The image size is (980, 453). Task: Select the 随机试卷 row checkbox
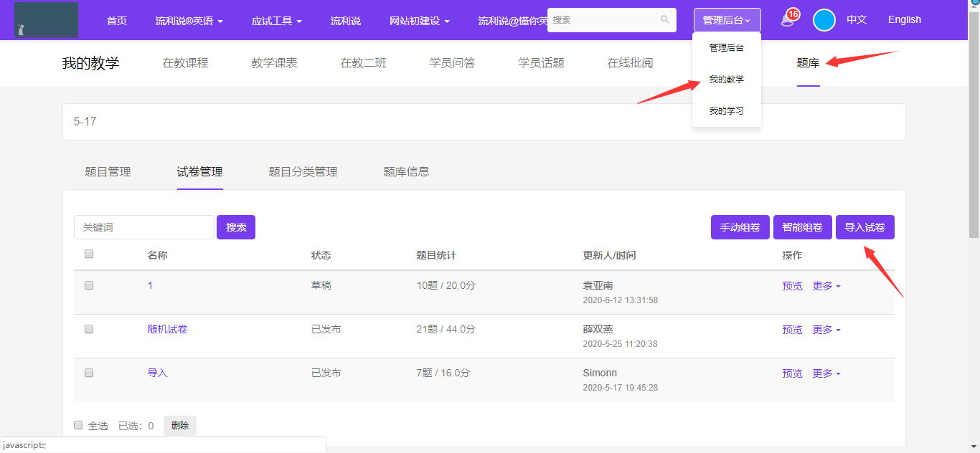tap(89, 329)
